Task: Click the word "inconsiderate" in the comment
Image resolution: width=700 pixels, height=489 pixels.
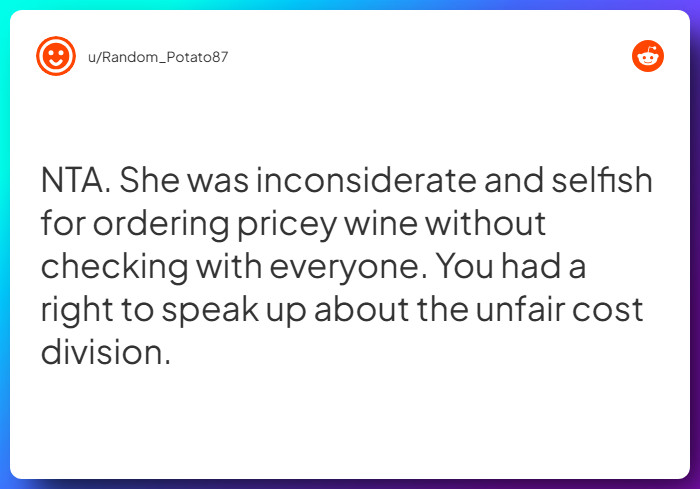Action: point(367,180)
